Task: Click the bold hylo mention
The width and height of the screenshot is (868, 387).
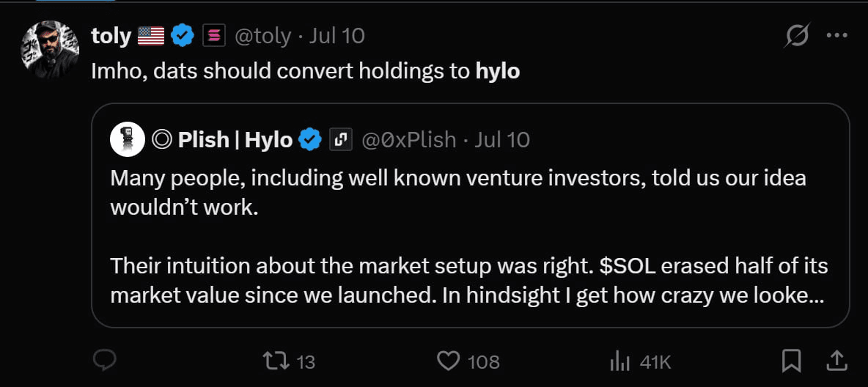Action: coord(498,72)
